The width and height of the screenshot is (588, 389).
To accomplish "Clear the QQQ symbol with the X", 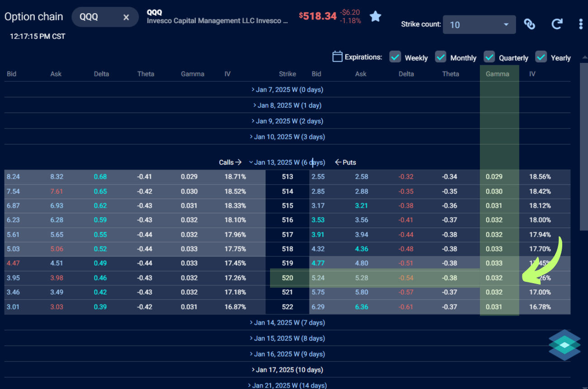I will coord(126,17).
